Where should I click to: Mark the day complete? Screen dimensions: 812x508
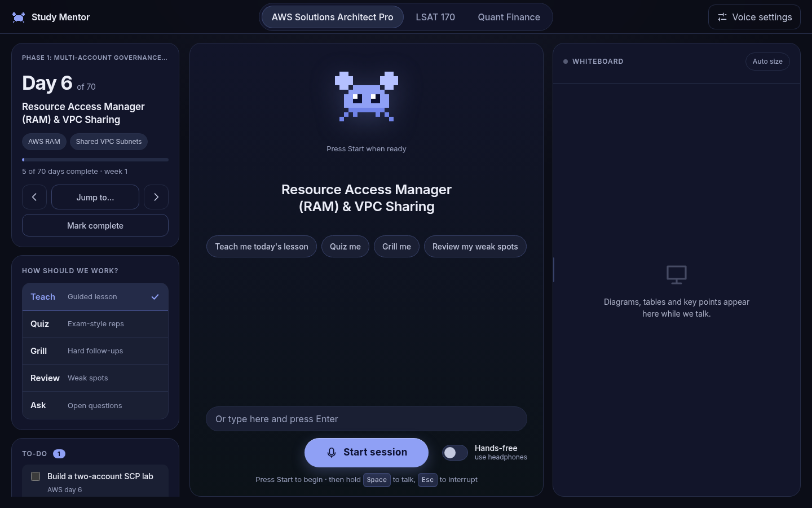click(95, 225)
